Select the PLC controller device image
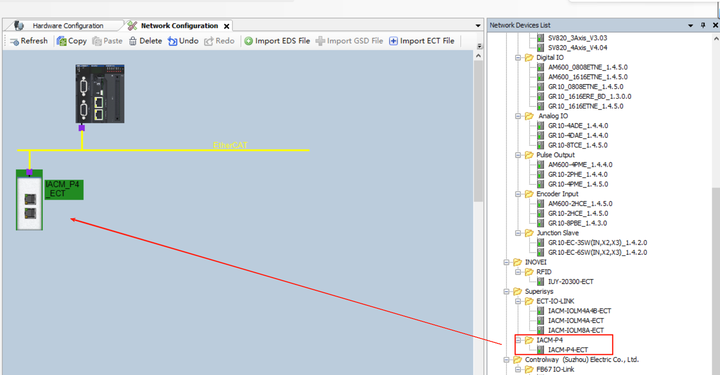 pyautogui.click(x=100, y=94)
